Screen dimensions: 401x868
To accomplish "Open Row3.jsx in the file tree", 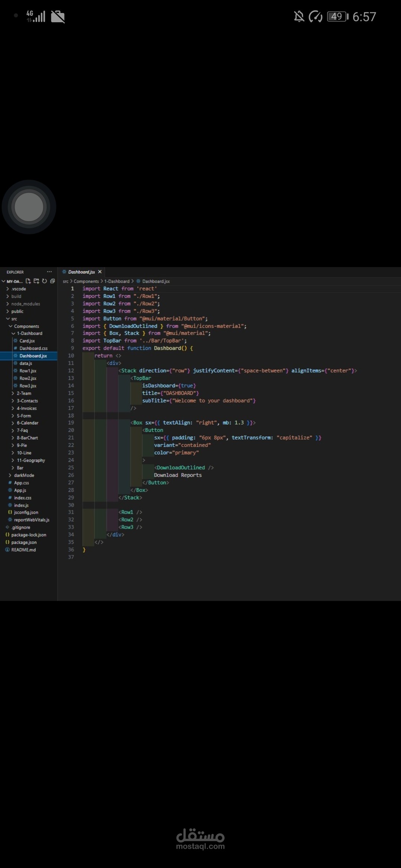I will click(28, 386).
